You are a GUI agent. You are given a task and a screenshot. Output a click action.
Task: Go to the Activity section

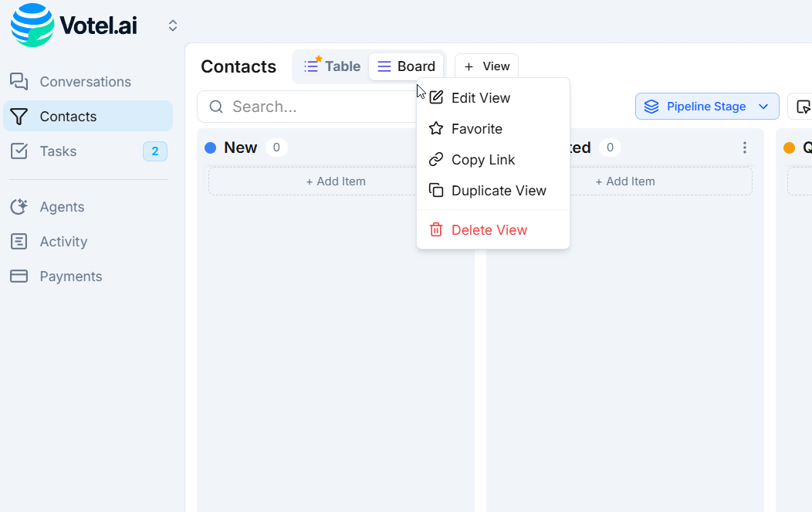pyautogui.click(x=63, y=242)
